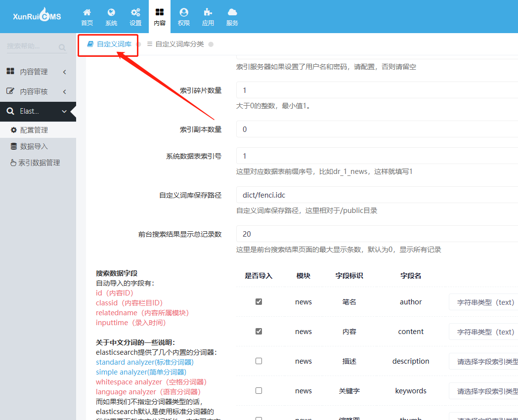Click the dict/fenci.idc path field
518x420 pixels.
pyautogui.click(x=377, y=195)
